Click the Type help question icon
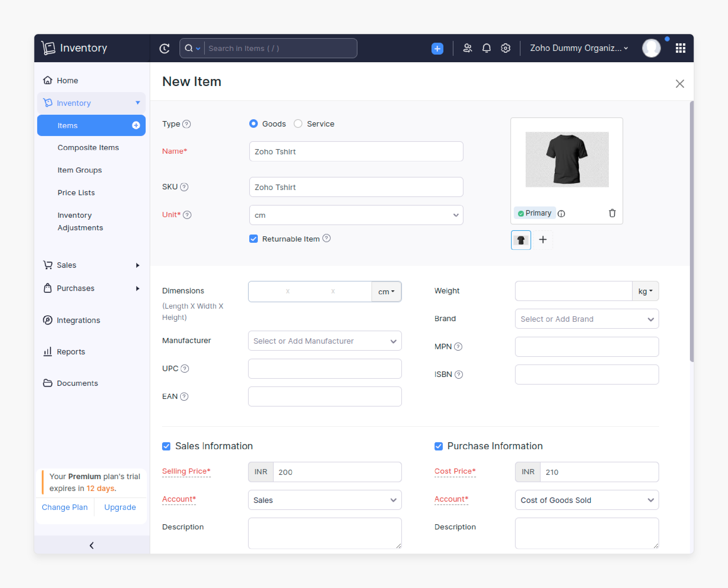The image size is (728, 588). tap(186, 124)
